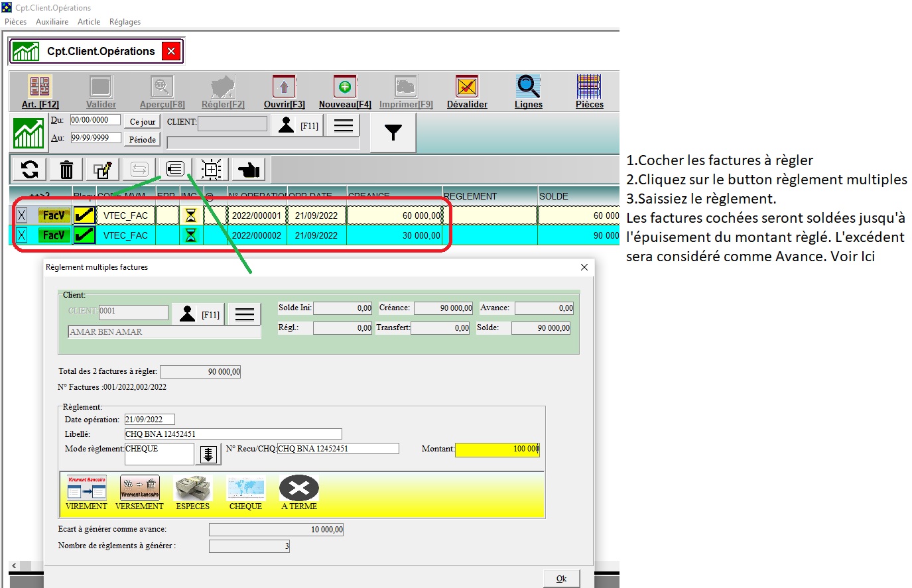Screen dimensions: 912x588
Task: Click the Pièces toolbar icon
Action: [589, 91]
